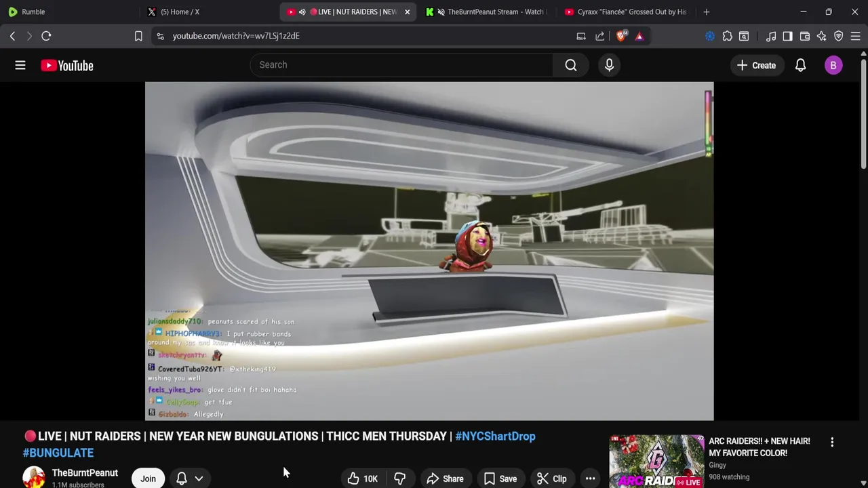The image size is (868, 488).
Task: Open the Brave Shields lion icon
Action: pos(621,36)
